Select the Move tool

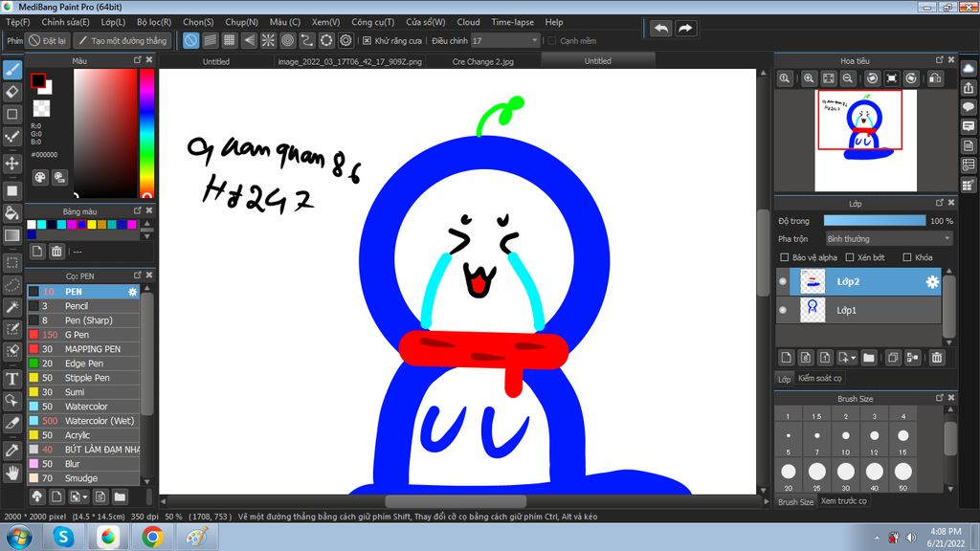[11, 164]
